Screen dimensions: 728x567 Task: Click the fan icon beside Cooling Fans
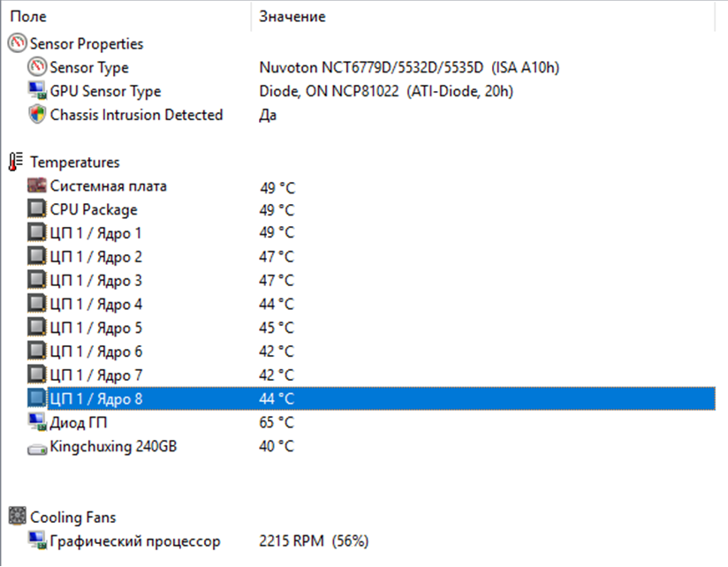[x=17, y=516]
